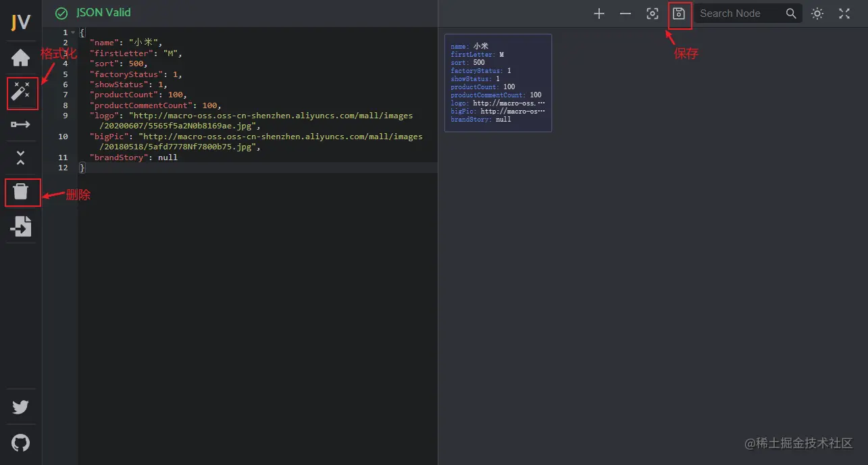Viewport: 868px width, 465px height.
Task: Click the "firstLetter": "M" line in the editor
Action: (x=136, y=53)
